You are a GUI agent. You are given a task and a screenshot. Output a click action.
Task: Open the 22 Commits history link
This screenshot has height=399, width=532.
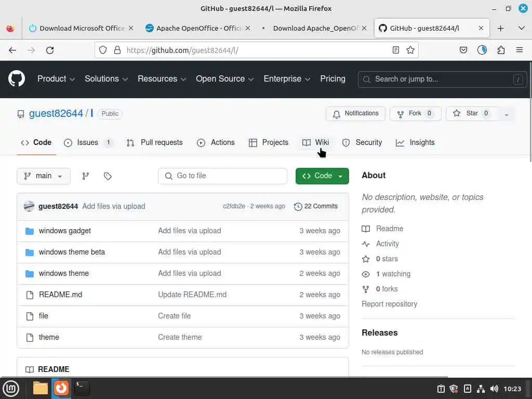click(316, 206)
